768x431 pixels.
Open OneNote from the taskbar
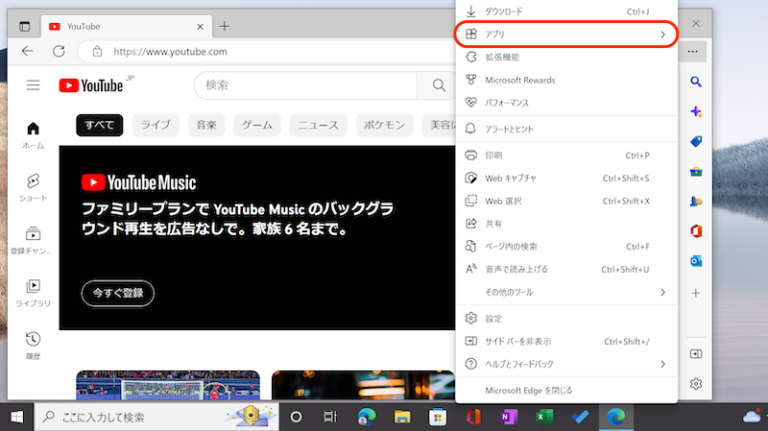click(x=509, y=417)
